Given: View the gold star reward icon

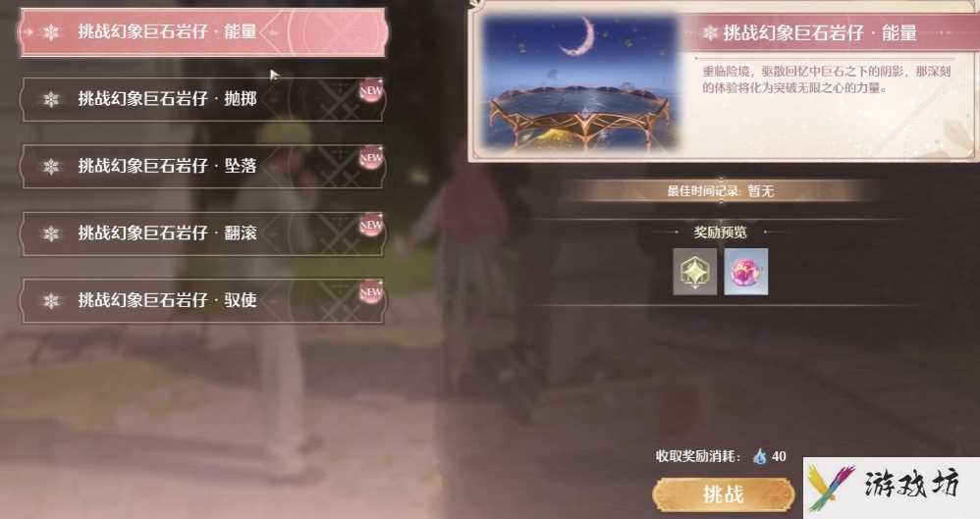Looking at the screenshot, I should pos(695,272).
